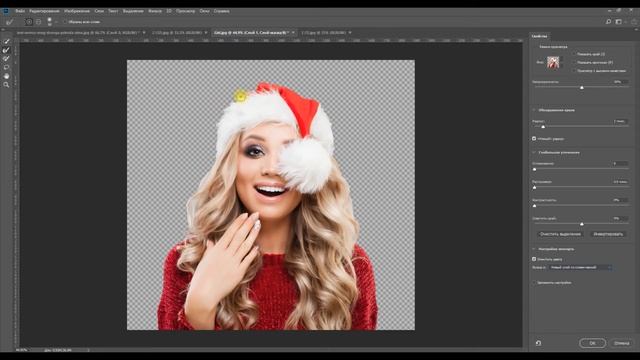
Task: Collapse the Global Refinements section
Action: click(x=534, y=153)
